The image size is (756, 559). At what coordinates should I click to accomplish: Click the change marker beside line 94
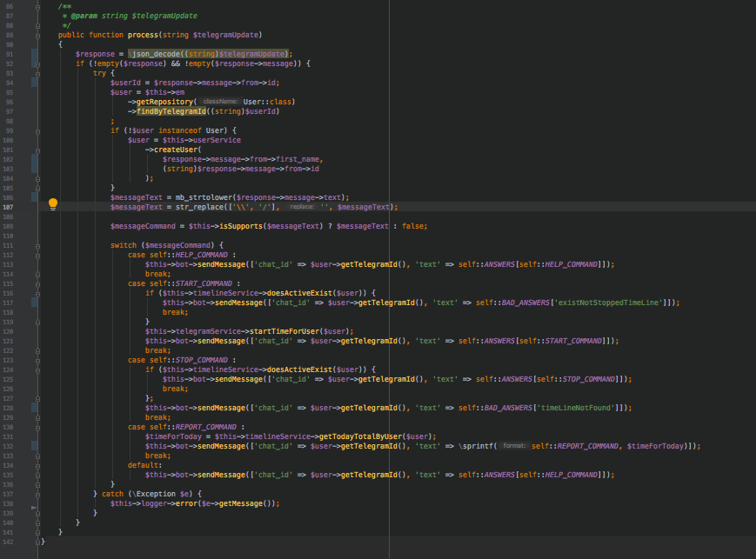tap(33, 82)
